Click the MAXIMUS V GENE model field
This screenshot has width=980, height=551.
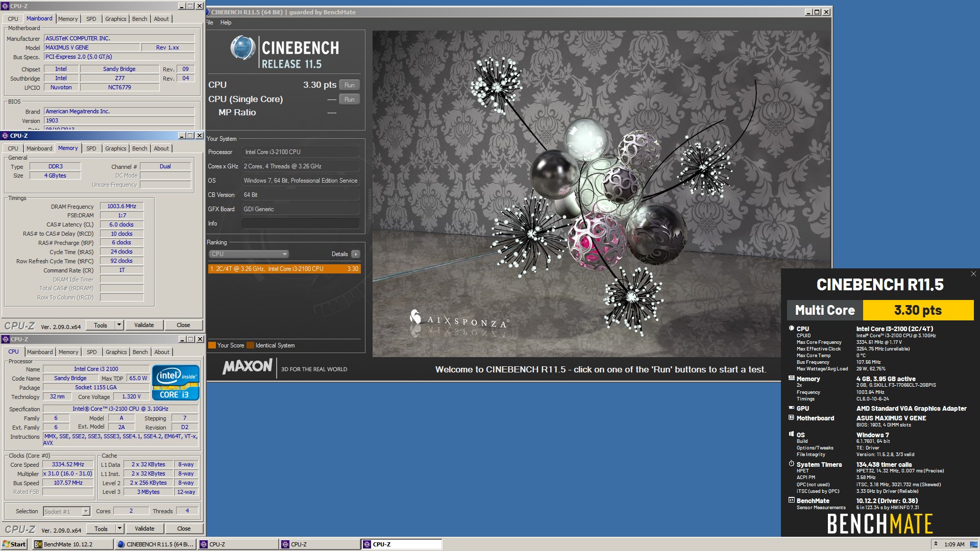[92, 47]
